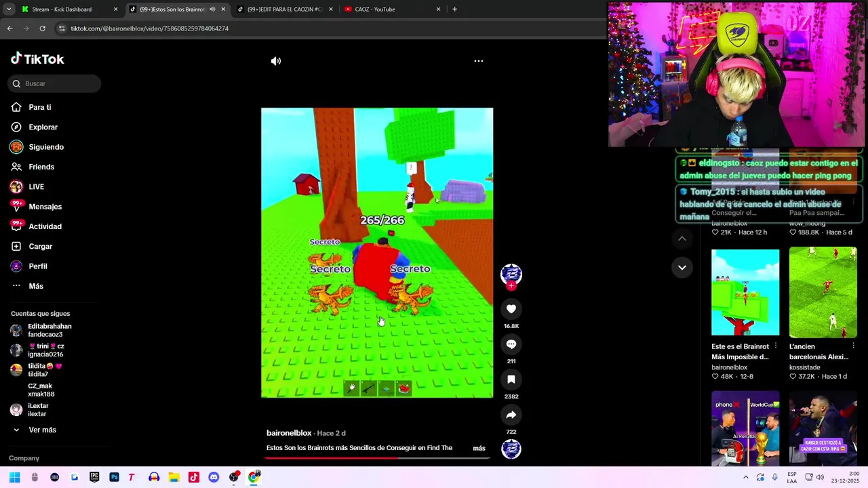Switch to CAOZ - YouTube tab

[x=392, y=9]
